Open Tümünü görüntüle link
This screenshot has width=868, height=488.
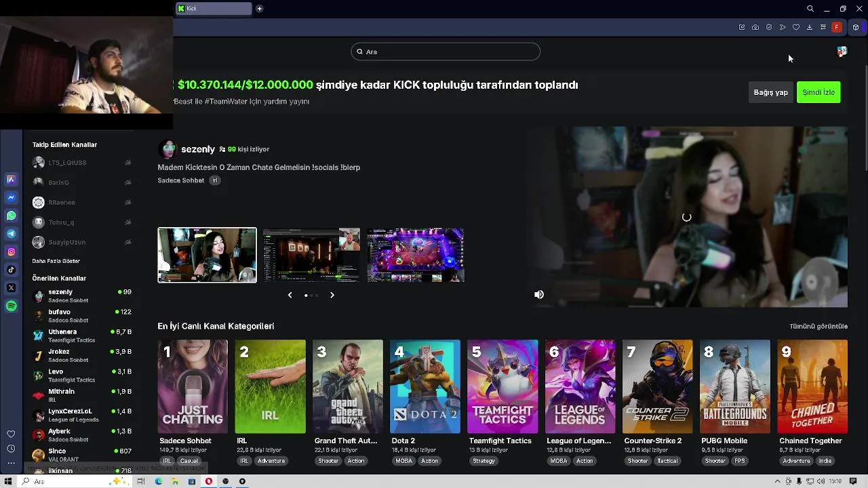pos(818,326)
